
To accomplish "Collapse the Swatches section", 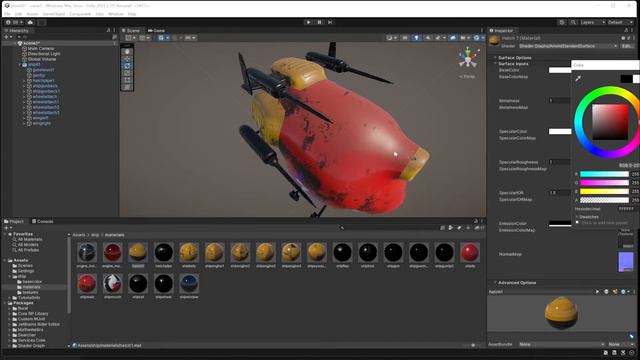I will [x=577, y=217].
